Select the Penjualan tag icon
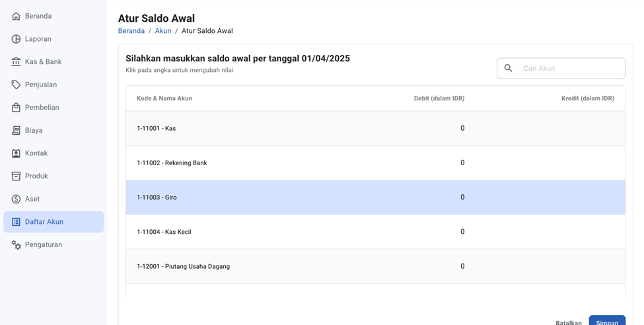 click(x=17, y=85)
